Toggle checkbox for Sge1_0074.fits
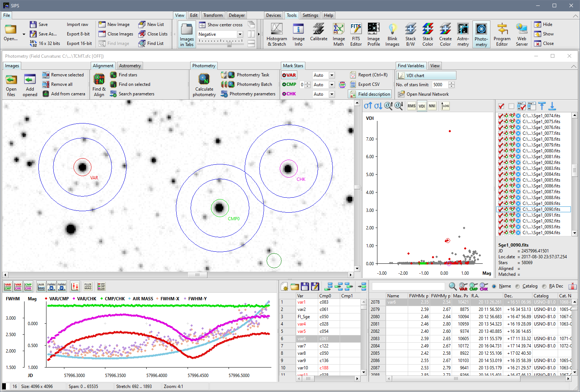Viewport: 580px width, 392px height. click(501, 116)
